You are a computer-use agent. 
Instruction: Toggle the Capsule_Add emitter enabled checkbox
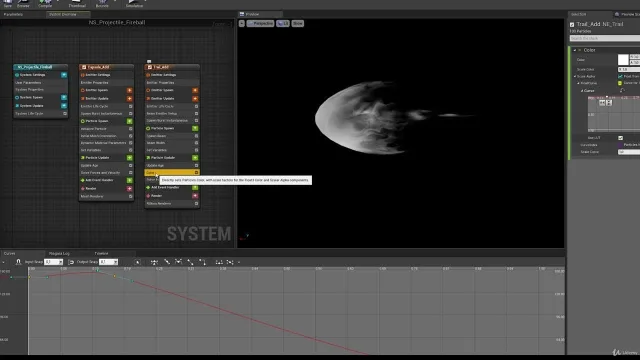84,67
